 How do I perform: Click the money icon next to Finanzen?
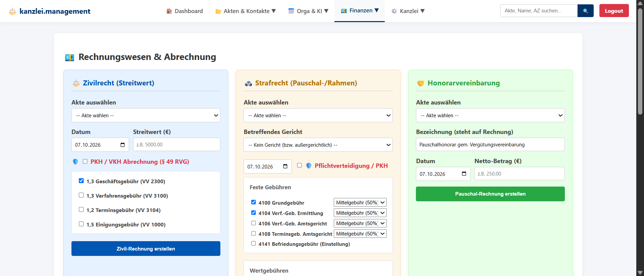(344, 11)
